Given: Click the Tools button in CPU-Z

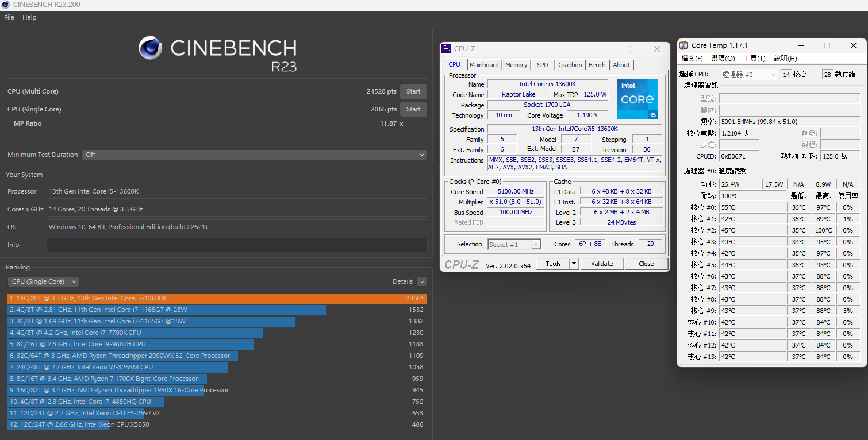Looking at the screenshot, I should pos(553,264).
